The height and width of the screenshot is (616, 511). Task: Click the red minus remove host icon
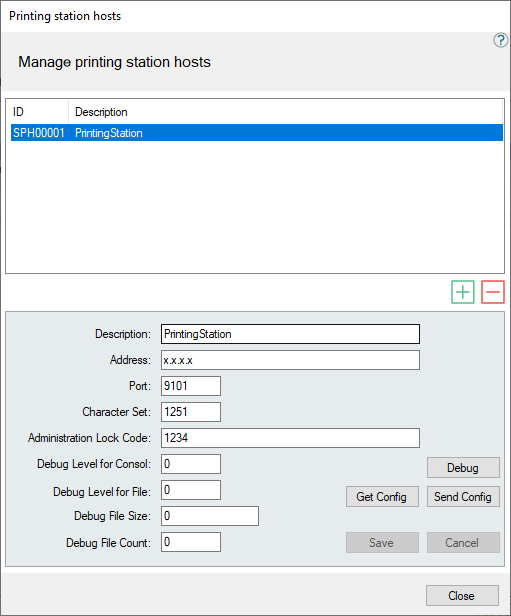[493, 292]
